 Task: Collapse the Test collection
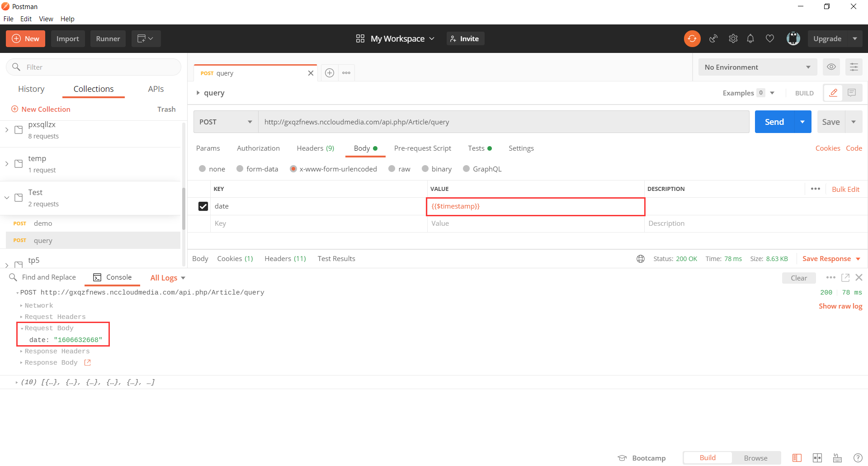click(x=7, y=198)
